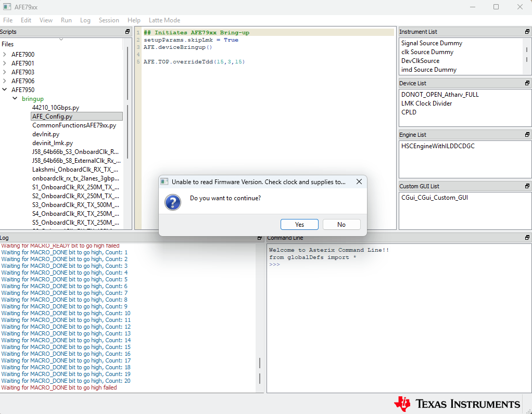Undock the Command Line panel
The width and height of the screenshot is (532, 414).
[x=527, y=238]
